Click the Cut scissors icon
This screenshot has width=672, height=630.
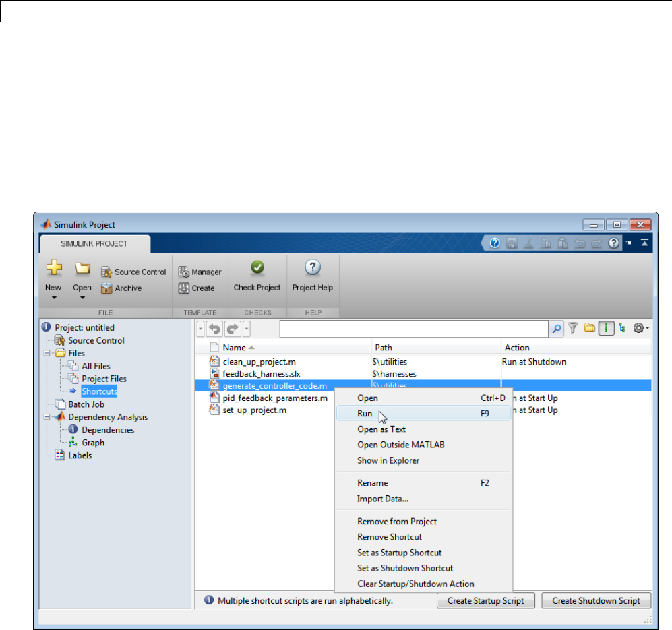[x=529, y=243]
